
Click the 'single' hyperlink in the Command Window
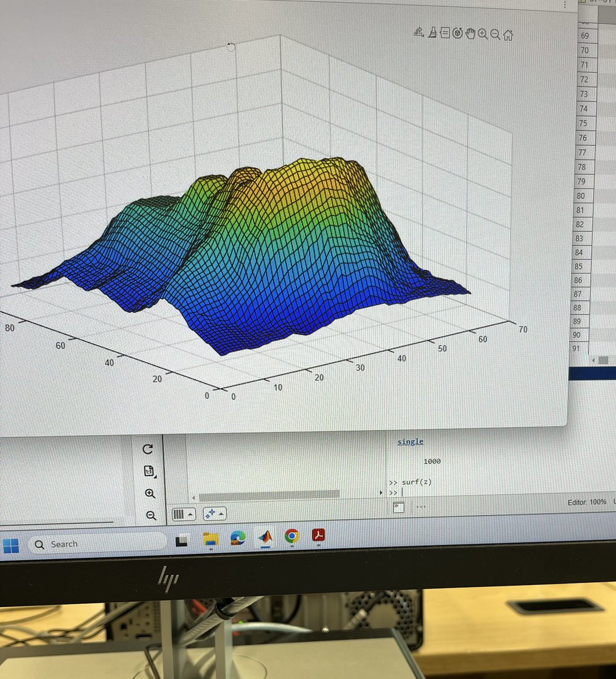click(x=410, y=441)
